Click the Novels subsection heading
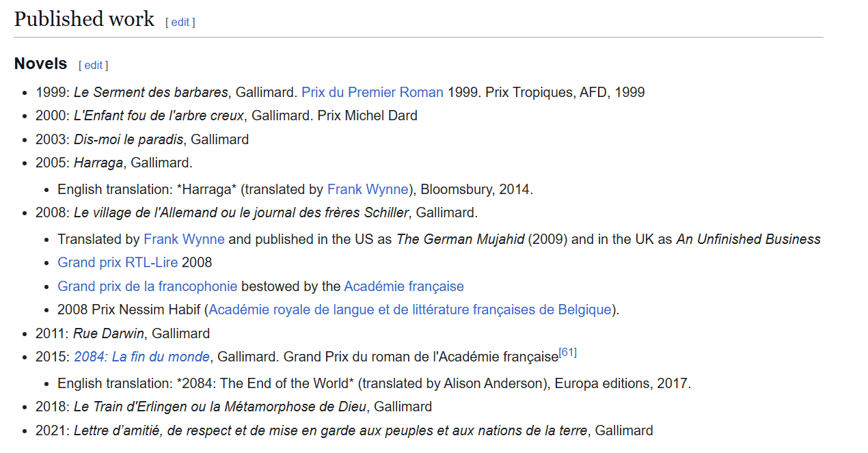Viewport: 868px width, 453px height. (x=41, y=64)
